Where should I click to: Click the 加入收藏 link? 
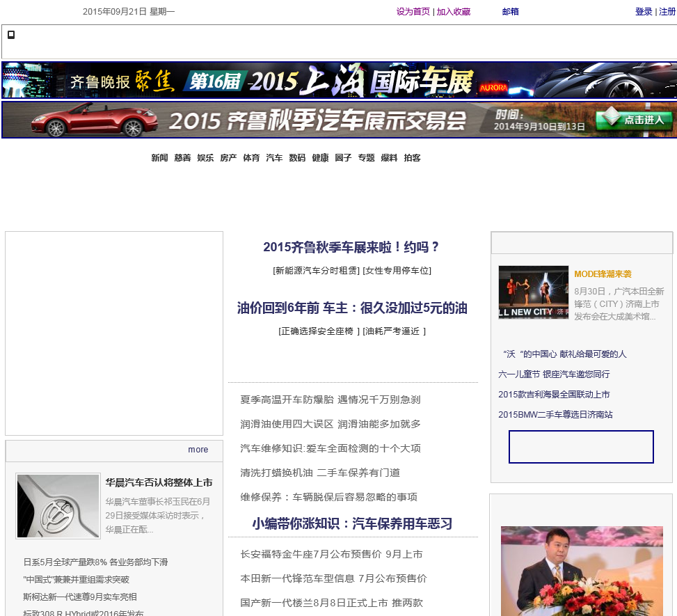pos(454,12)
